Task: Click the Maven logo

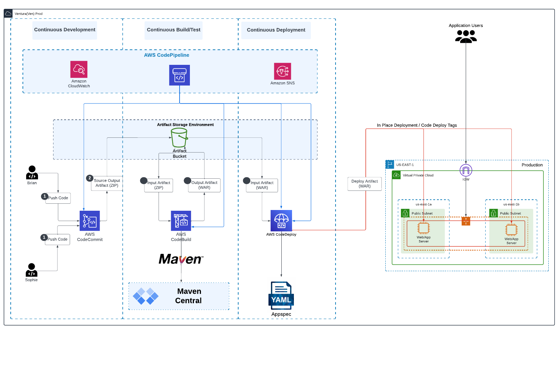Action: [181, 259]
